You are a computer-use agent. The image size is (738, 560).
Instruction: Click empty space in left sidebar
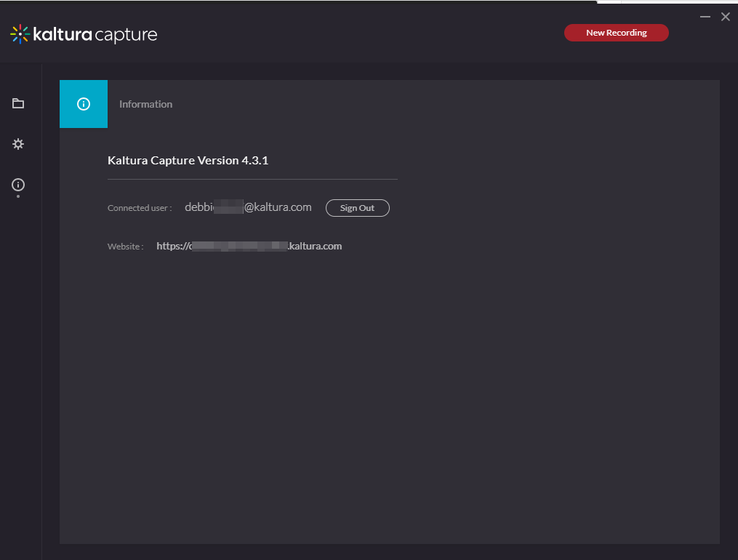pos(20,364)
